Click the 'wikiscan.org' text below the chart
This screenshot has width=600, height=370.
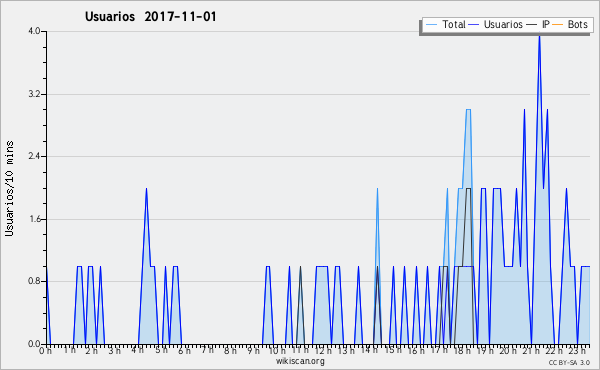tap(300, 361)
